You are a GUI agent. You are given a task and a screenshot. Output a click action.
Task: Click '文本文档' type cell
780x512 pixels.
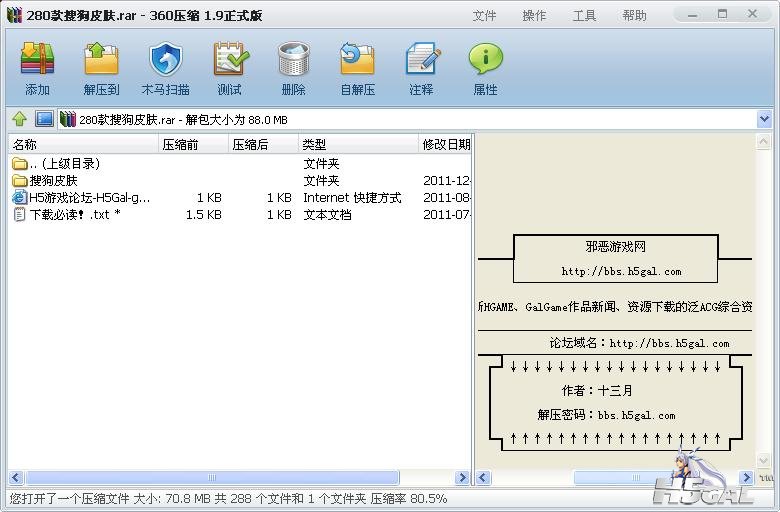(x=327, y=214)
